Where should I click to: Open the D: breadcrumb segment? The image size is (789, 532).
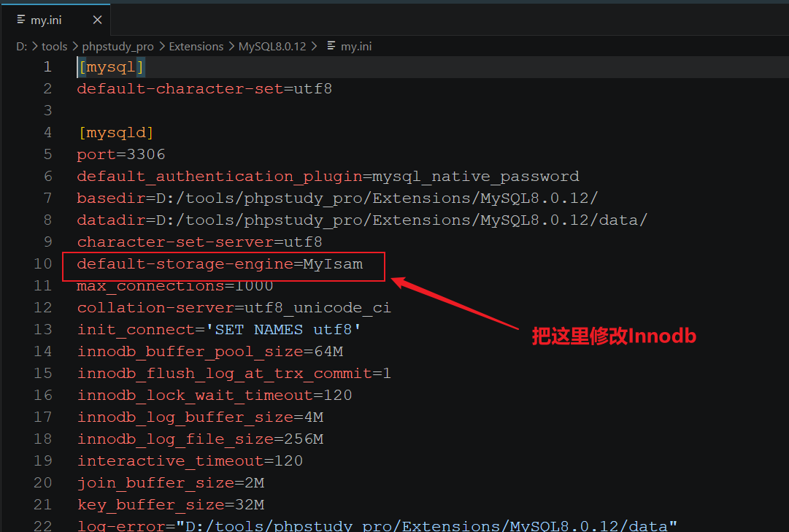tap(22, 46)
